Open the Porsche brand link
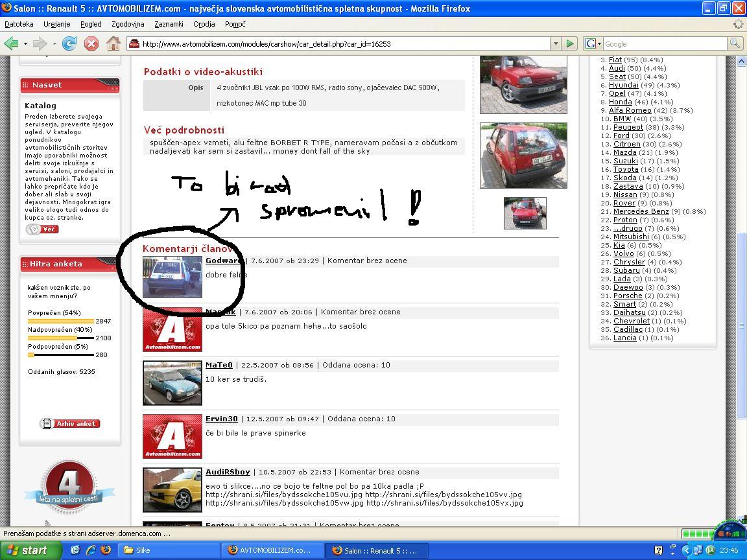747x560 pixels. [x=628, y=296]
